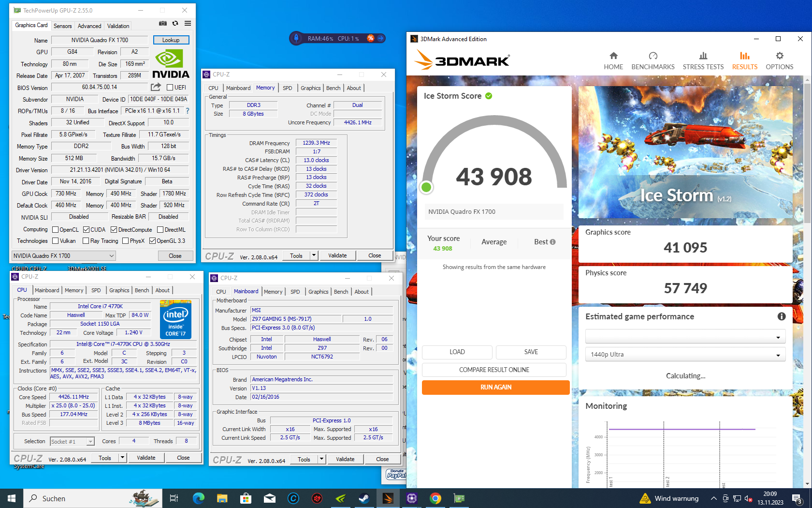This screenshot has width=812, height=508.
Task: Open Windows Start menu
Action: pos(12,498)
